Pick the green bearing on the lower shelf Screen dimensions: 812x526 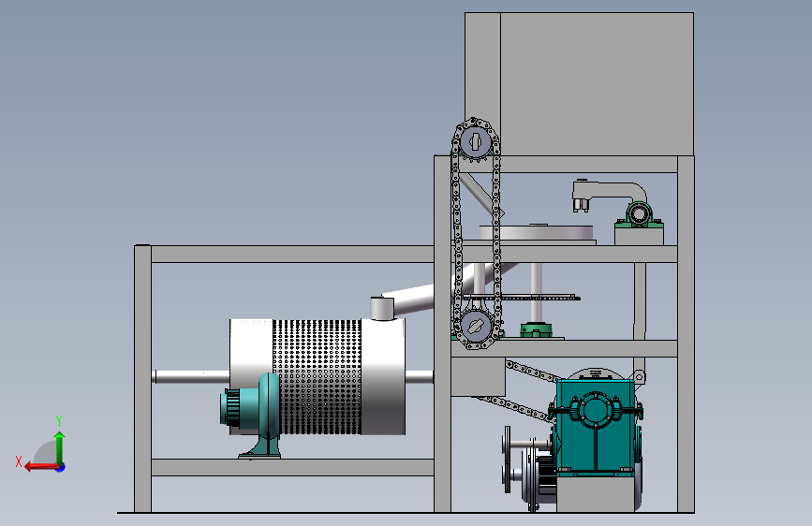point(536,329)
